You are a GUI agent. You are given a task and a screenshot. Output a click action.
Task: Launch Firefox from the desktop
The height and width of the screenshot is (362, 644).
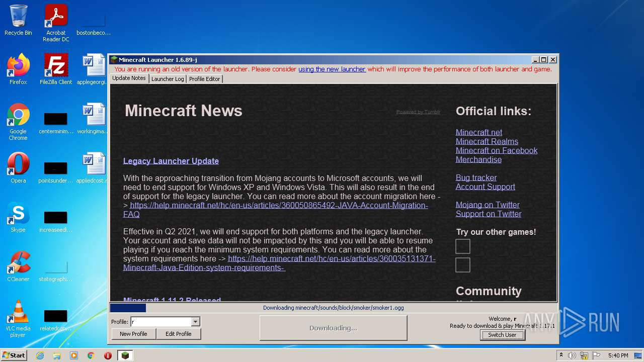(18, 69)
